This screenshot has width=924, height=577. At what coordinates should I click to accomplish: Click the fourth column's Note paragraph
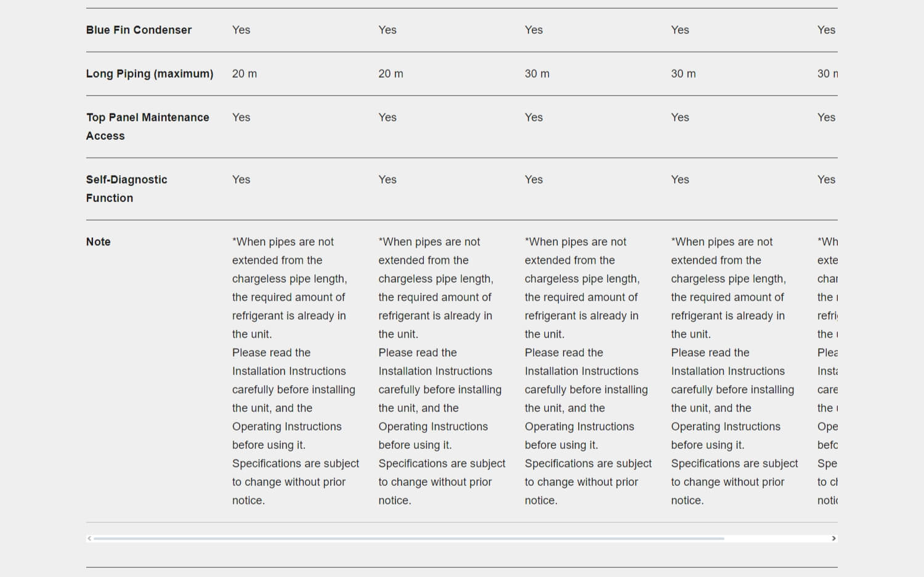(733, 371)
